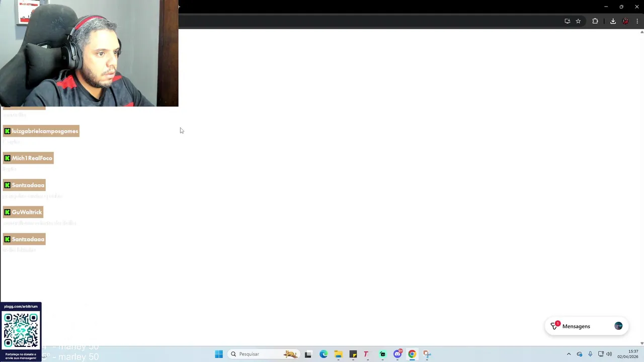Open the green Kick app on taskbar
This screenshot has height=362, width=644.
click(383, 354)
